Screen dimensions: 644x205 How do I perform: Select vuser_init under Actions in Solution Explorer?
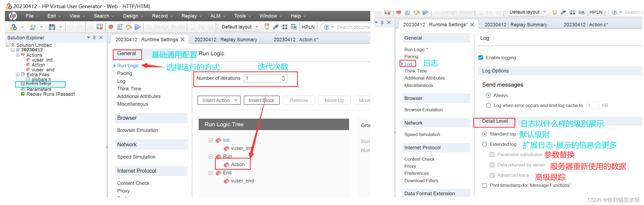click(42, 60)
